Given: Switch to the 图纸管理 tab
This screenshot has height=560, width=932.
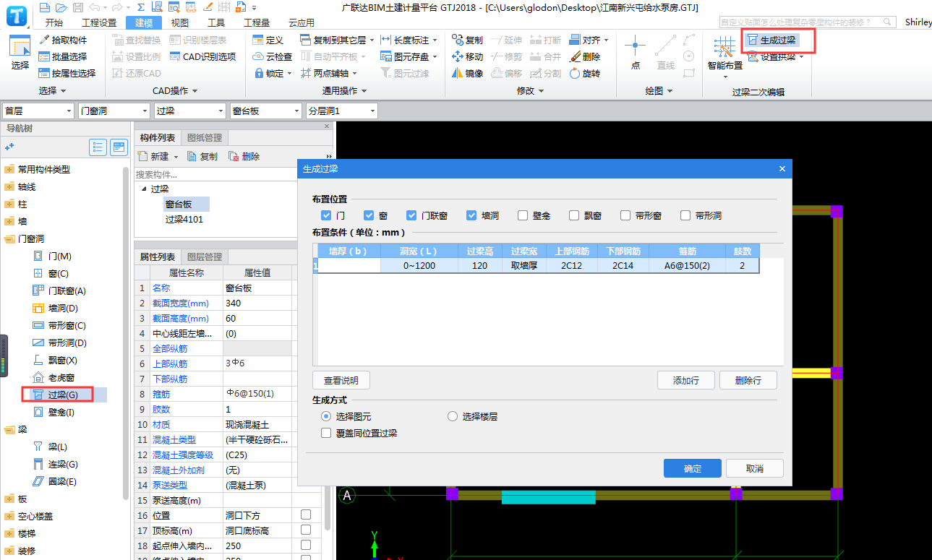Looking at the screenshot, I should [x=205, y=137].
